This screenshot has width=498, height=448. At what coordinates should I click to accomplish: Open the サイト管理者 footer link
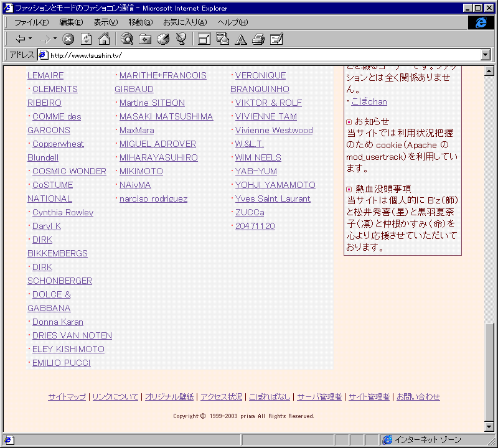pos(369,397)
